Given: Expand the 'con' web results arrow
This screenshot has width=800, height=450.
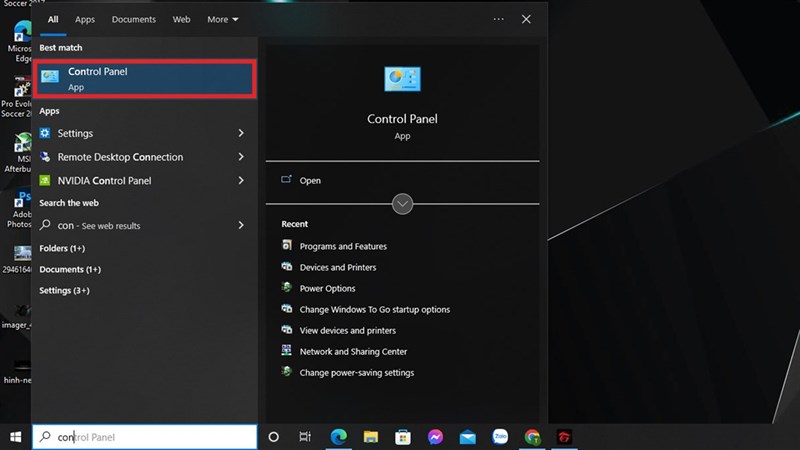Looking at the screenshot, I should [241, 225].
